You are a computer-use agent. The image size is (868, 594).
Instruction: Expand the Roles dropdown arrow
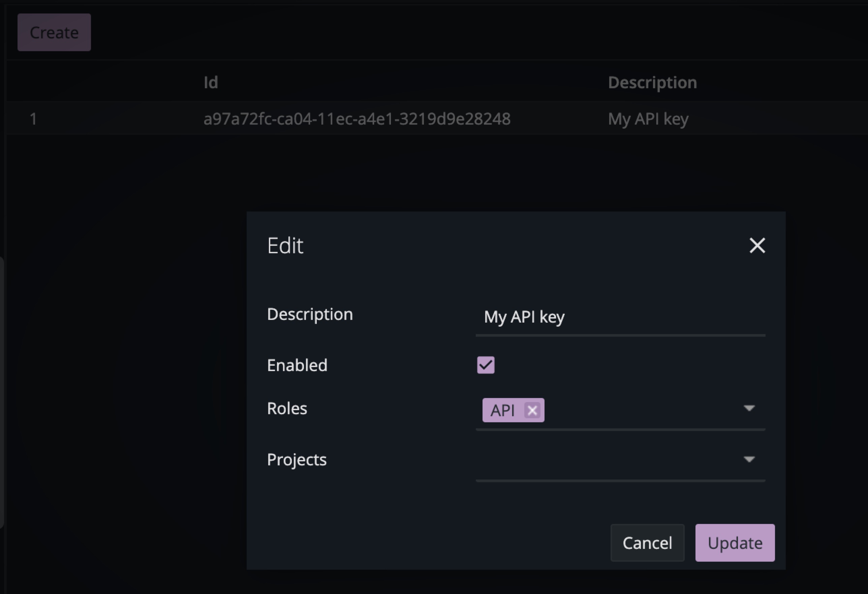[x=749, y=408]
